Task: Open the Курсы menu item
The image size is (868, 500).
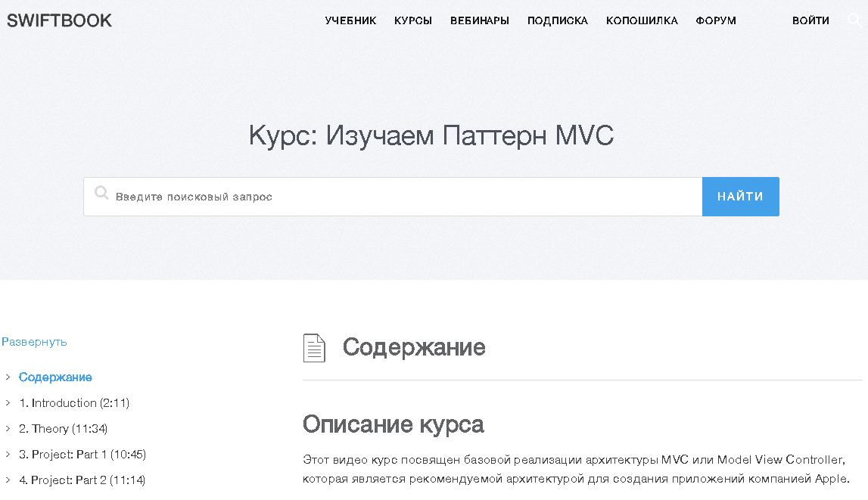Action: (x=413, y=20)
